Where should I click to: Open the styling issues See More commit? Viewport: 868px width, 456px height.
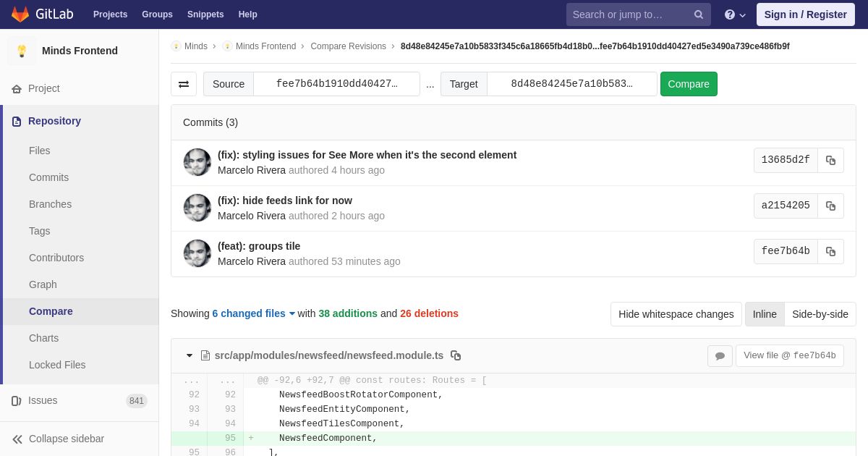click(367, 155)
